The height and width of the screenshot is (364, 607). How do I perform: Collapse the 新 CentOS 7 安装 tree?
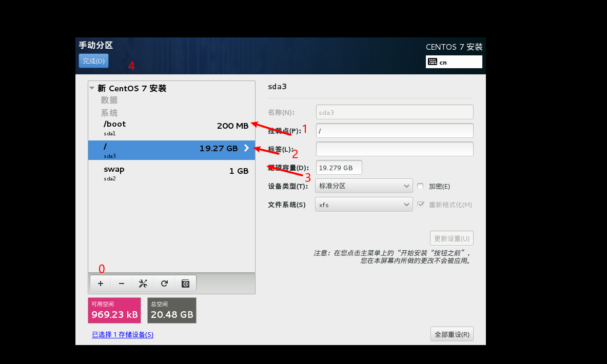pyautogui.click(x=92, y=88)
